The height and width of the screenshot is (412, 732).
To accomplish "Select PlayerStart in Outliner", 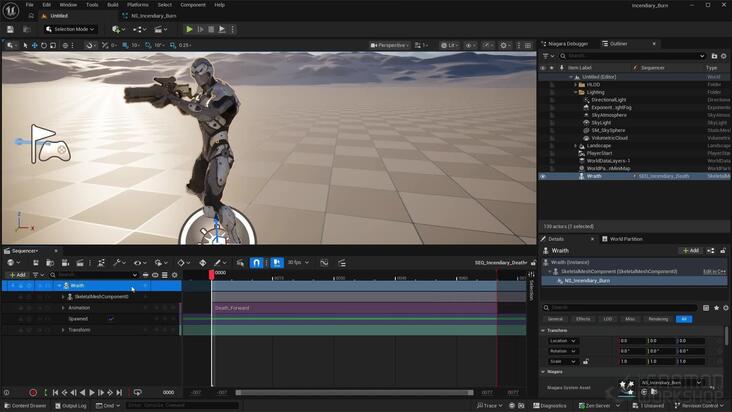I will point(599,153).
